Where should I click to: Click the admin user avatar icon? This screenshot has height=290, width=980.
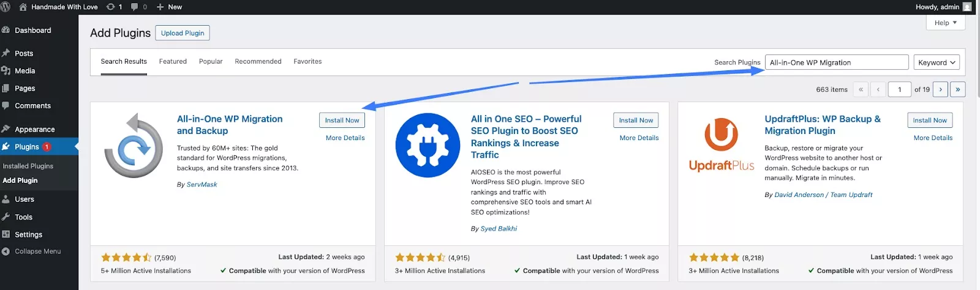click(x=967, y=7)
